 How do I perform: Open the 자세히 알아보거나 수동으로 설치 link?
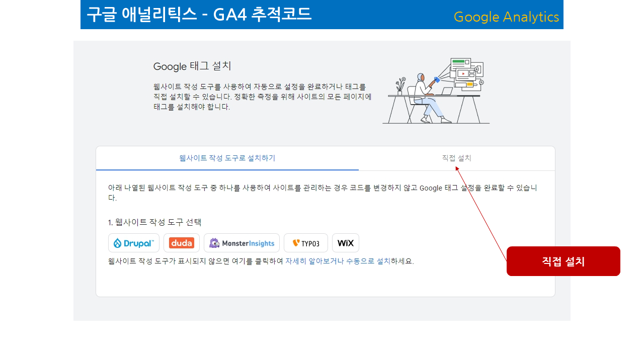pyautogui.click(x=338, y=261)
